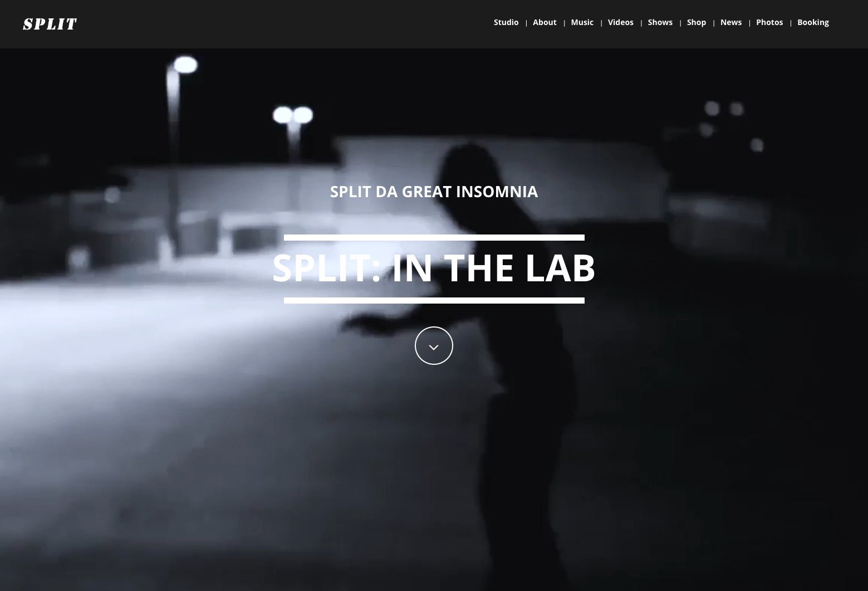Open the Videos page
This screenshot has height=591, width=868.
pyautogui.click(x=620, y=22)
